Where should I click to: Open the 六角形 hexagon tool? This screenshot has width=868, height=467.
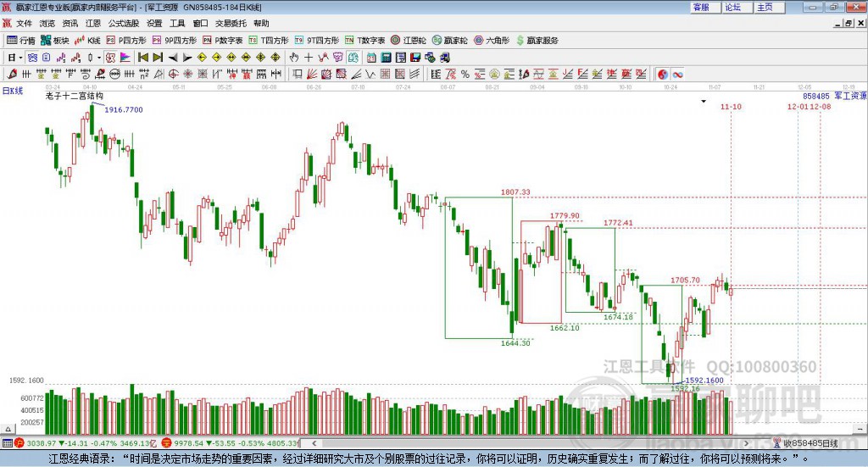click(492, 41)
